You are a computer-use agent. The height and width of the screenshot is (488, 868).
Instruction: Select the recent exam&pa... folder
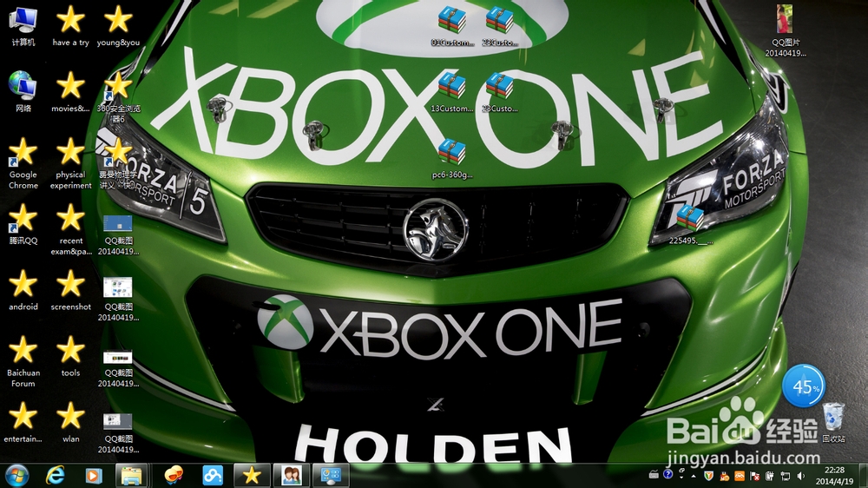71,229
